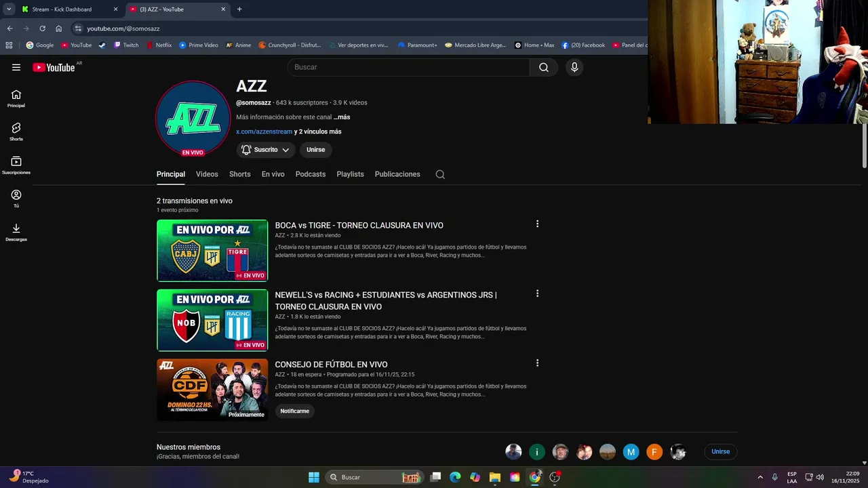868x488 pixels.
Task: Click the search magnifier button
Action: pos(544,67)
